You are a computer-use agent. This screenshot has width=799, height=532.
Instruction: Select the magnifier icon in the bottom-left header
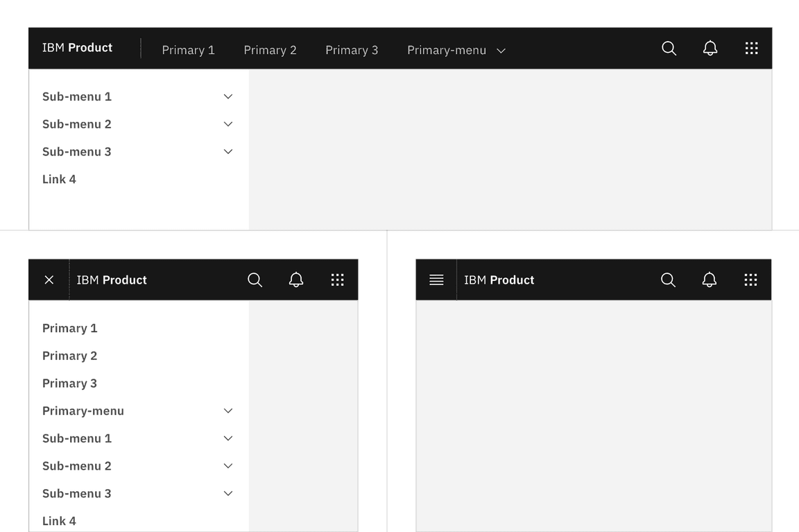click(255, 280)
